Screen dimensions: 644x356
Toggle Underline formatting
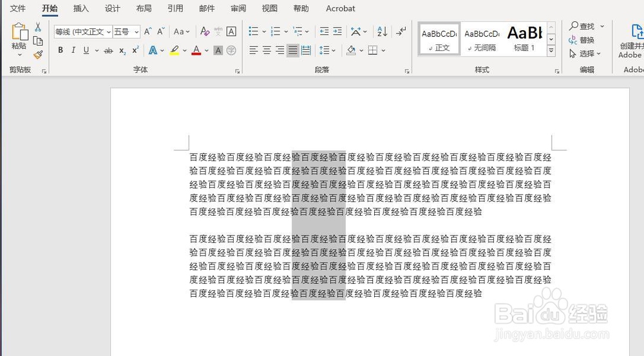(86, 50)
